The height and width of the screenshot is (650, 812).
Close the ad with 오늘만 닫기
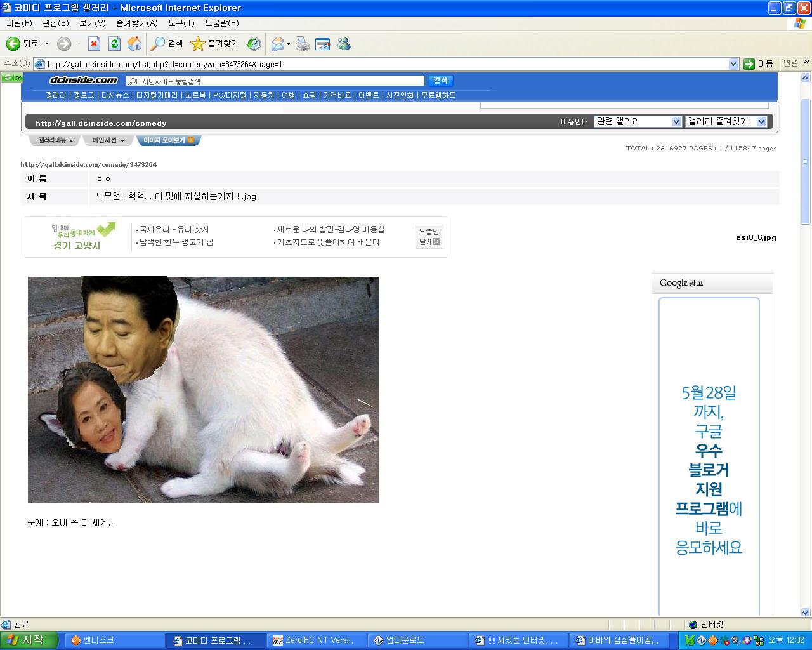429,237
